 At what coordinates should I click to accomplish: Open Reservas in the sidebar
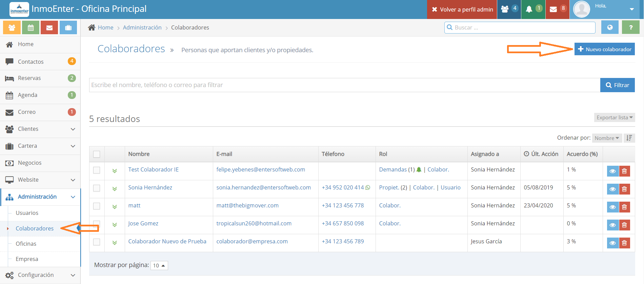click(x=40, y=78)
